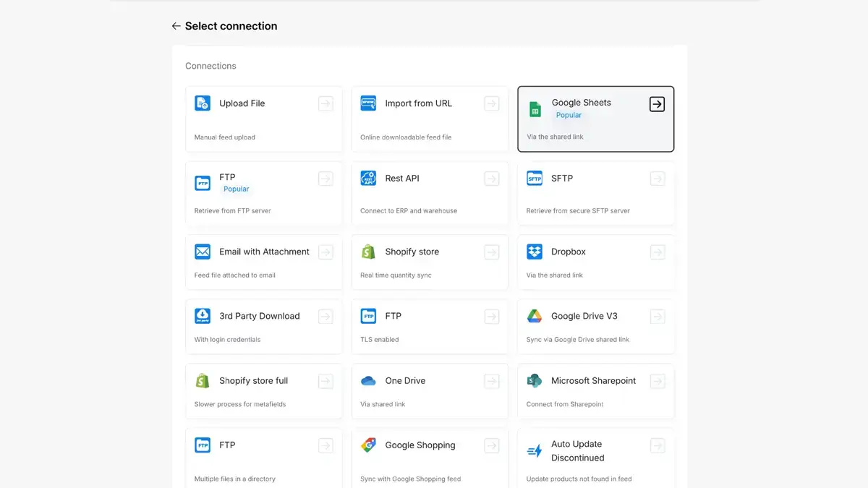The image size is (868, 488).
Task: Select the Shopify store full connection card
Action: pyautogui.click(x=264, y=391)
